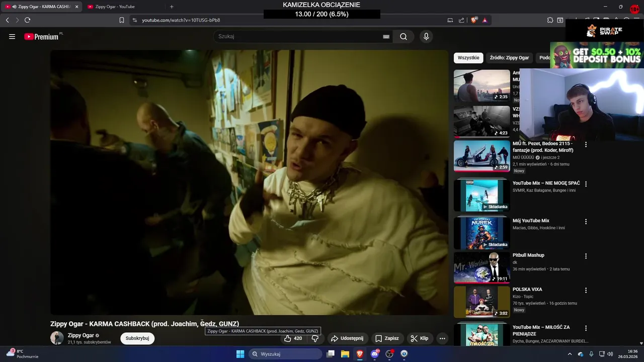This screenshot has height=362, width=644.
Task: Open a new browser tab
Action: (172, 7)
